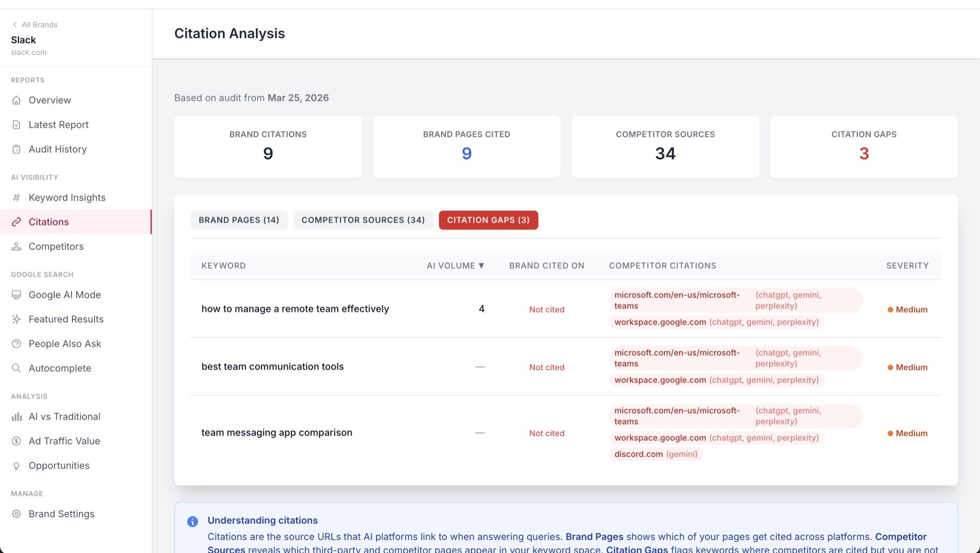This screenshot has height=553, width=980.
Task: Click 'Not cited' in communication tools row
Action: 547,367
